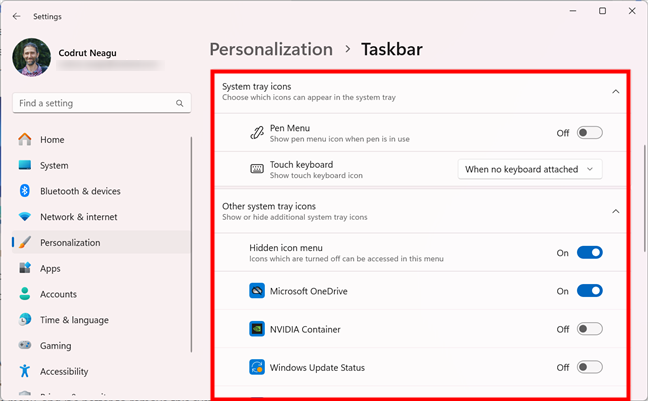648x401 pixels.
Task: Turn on the Pen Menu toggle
Action: 589,133
